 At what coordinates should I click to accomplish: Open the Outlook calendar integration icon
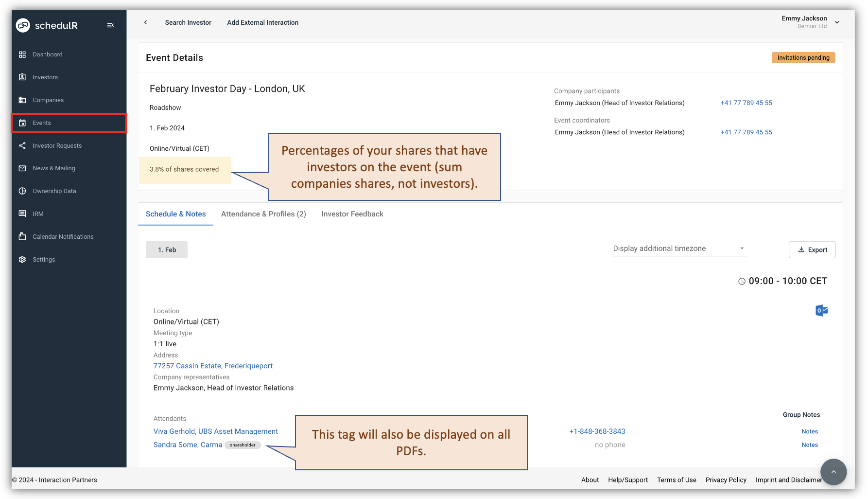point(821,310)
